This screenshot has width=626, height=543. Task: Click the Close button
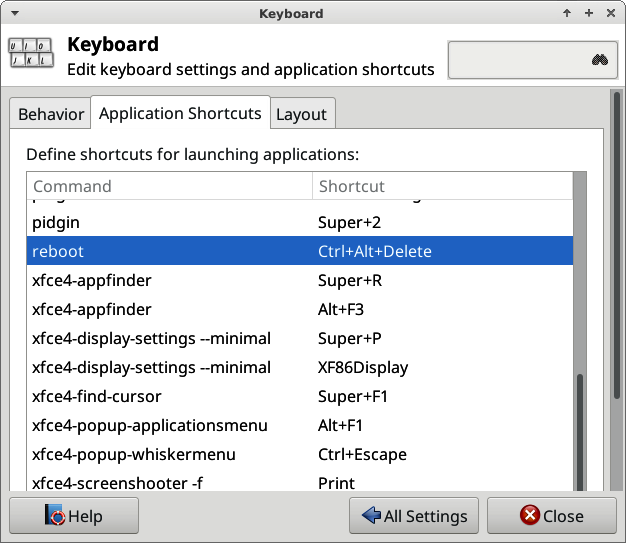point(552,515)
